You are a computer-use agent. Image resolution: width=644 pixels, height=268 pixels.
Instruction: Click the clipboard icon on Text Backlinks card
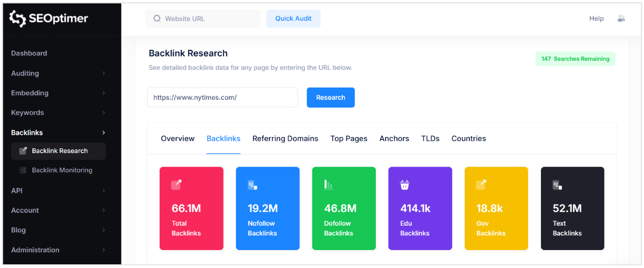557,183
